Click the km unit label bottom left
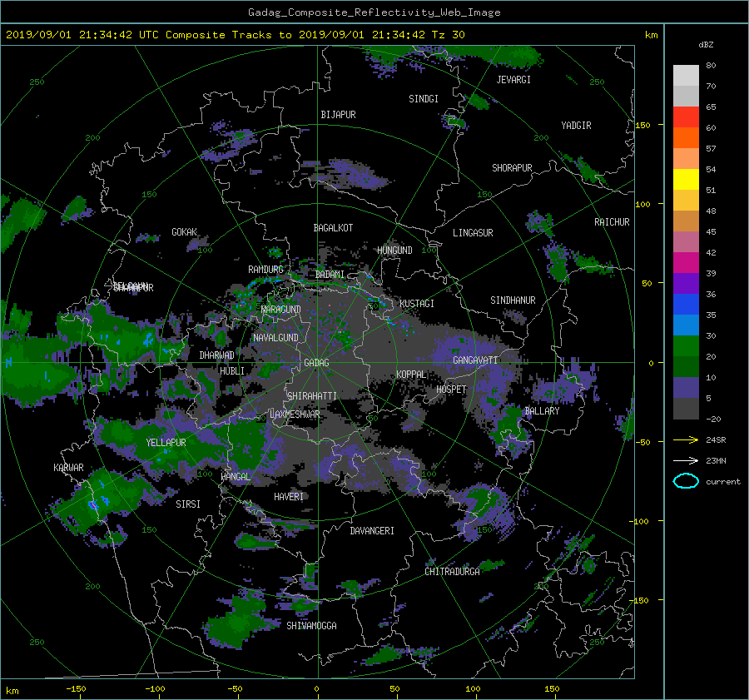 coord(12,691)
